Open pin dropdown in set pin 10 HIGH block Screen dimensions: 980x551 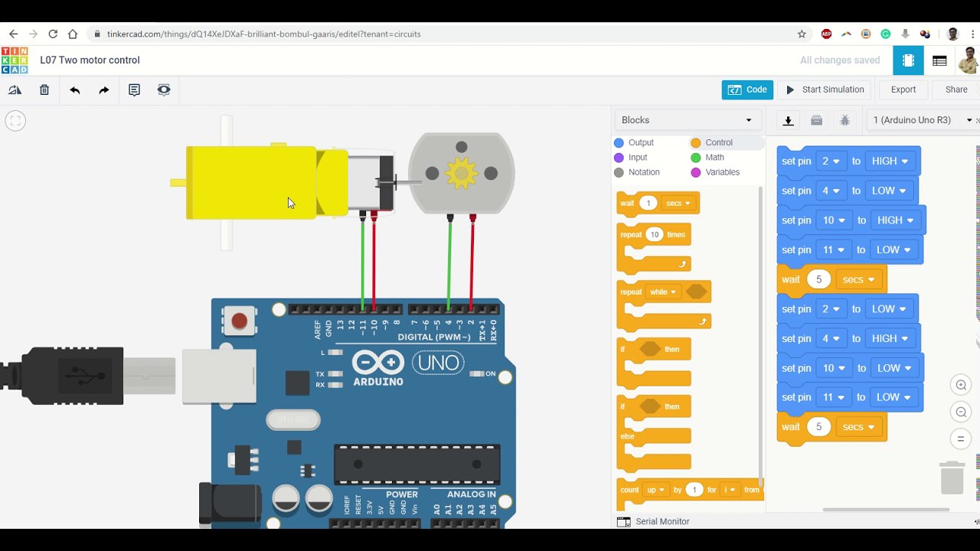point(834,220)
